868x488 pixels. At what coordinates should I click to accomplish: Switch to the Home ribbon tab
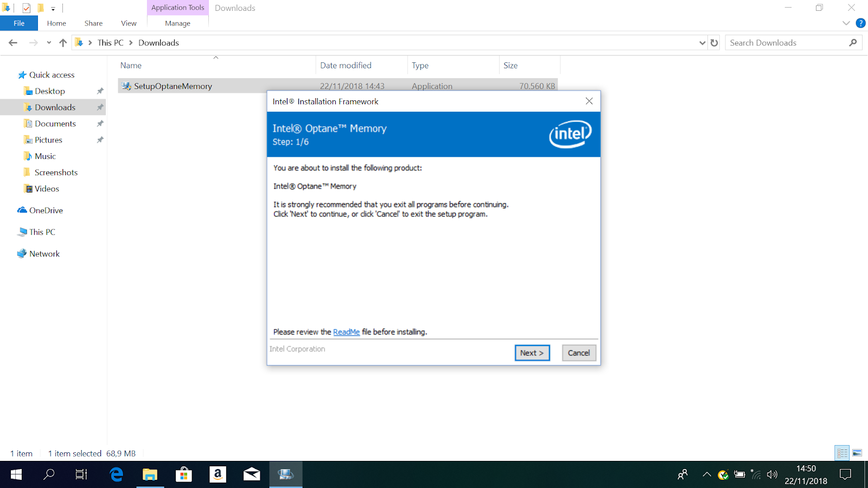click(x=56, y=23)
